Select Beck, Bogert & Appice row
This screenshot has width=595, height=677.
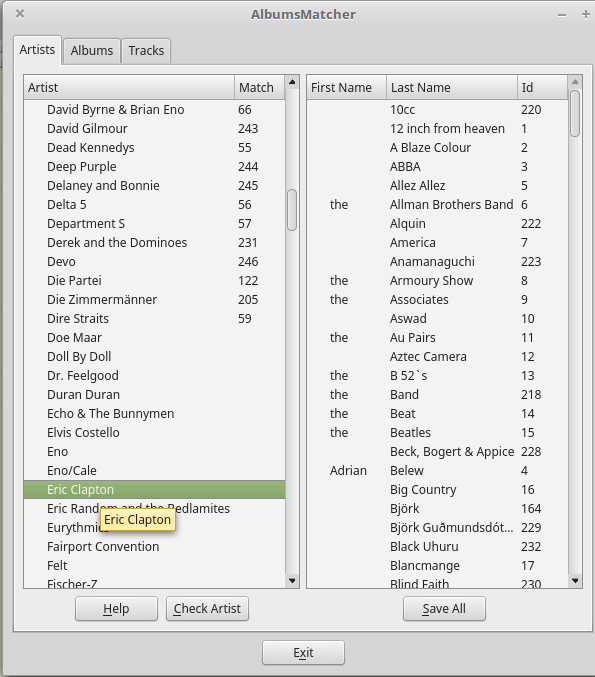coord(437,452)
